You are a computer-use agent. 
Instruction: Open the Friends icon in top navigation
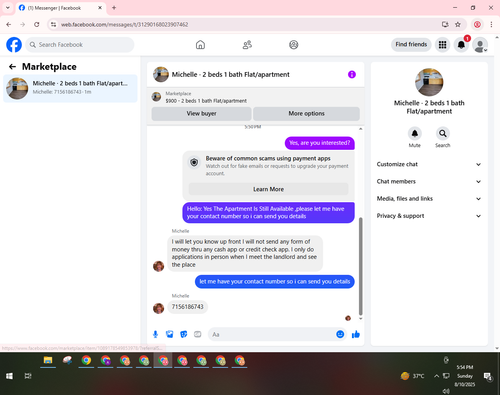coord(247,45)
